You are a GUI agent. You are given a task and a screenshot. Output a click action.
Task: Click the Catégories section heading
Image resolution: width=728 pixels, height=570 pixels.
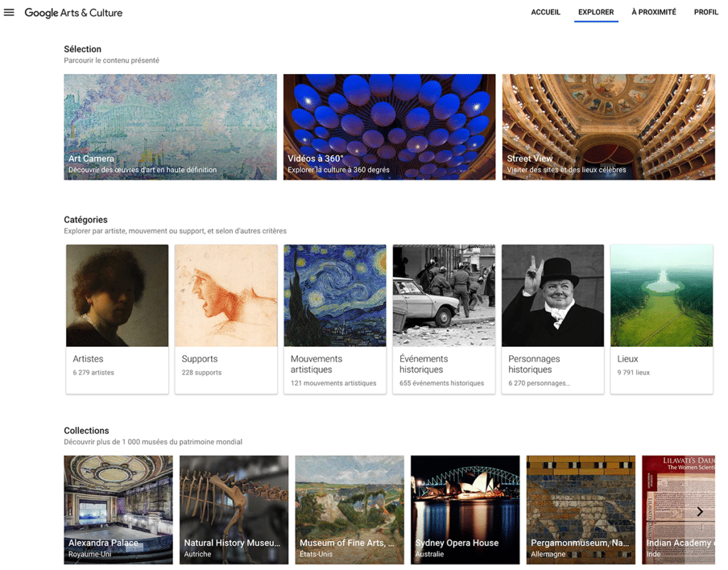(x=86, y=220)
